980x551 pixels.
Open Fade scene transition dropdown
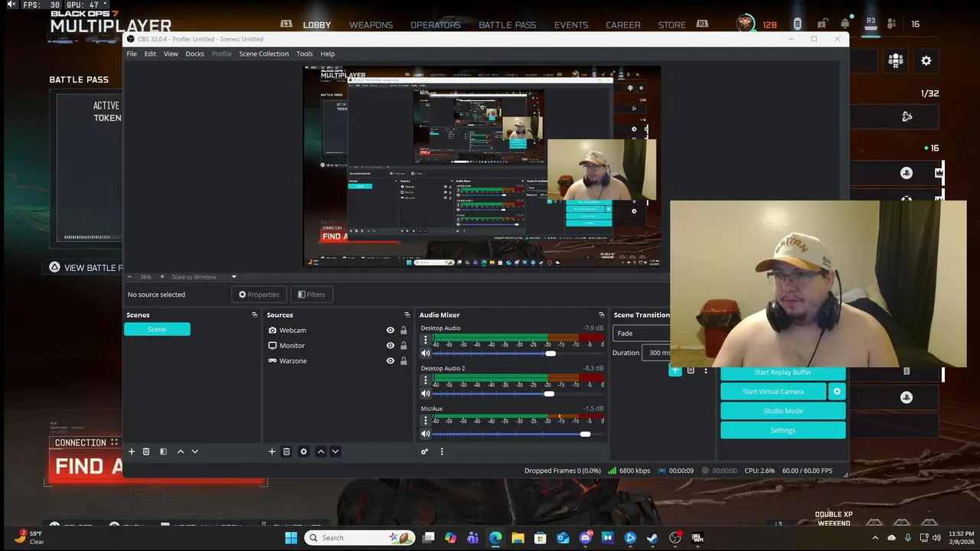point(642,333)
